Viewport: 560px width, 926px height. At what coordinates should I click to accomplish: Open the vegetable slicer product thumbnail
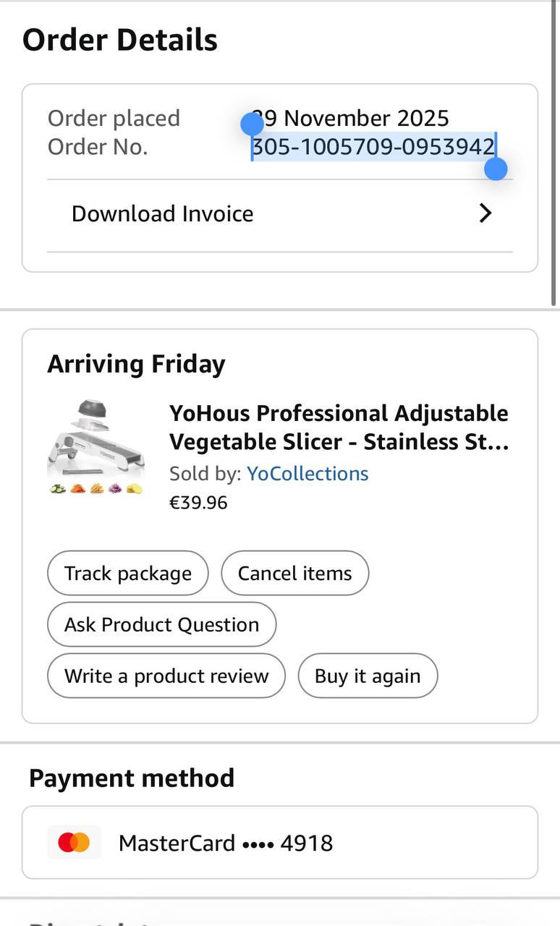(96, 446)
